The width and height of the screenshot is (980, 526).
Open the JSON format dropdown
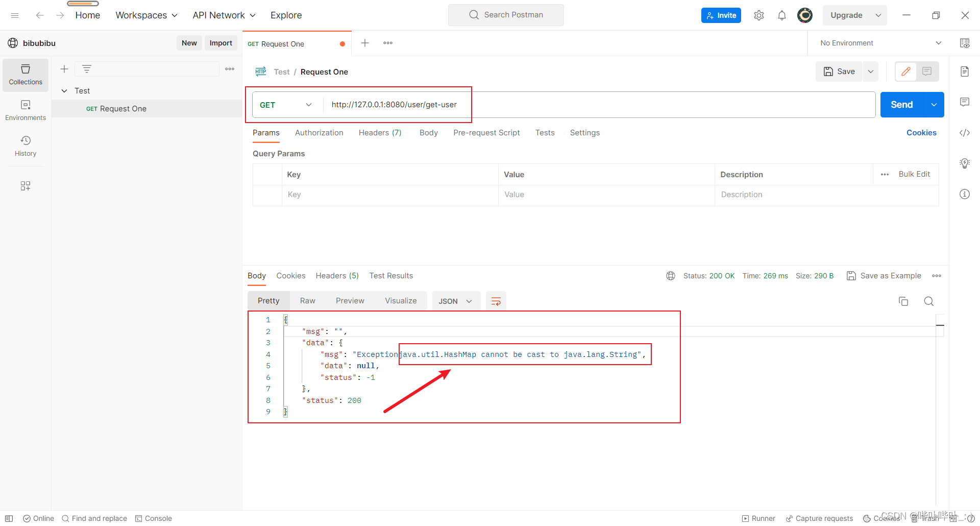pyautogui.click(x=456, y=301)
